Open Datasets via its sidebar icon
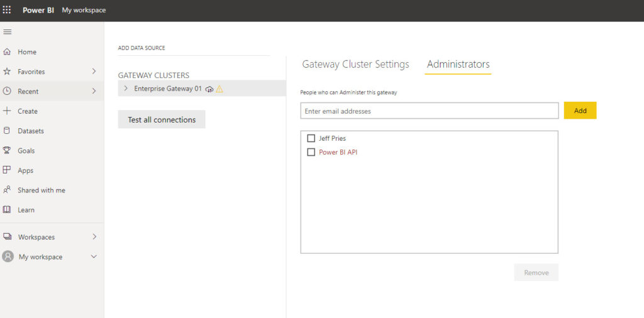 tap(8, 131)
